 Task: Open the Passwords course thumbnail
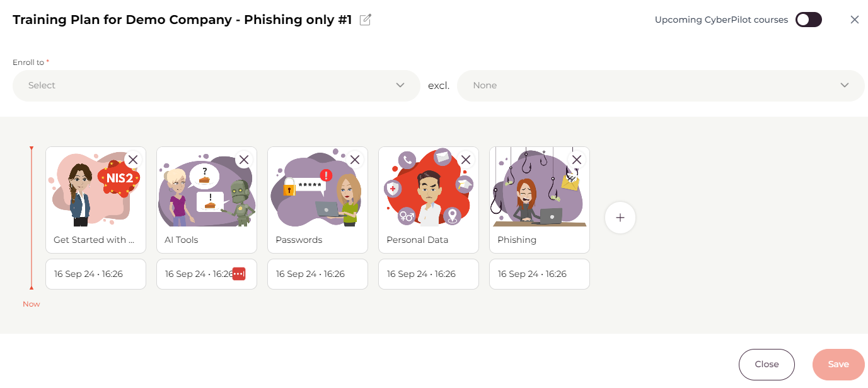pos(317,189)
